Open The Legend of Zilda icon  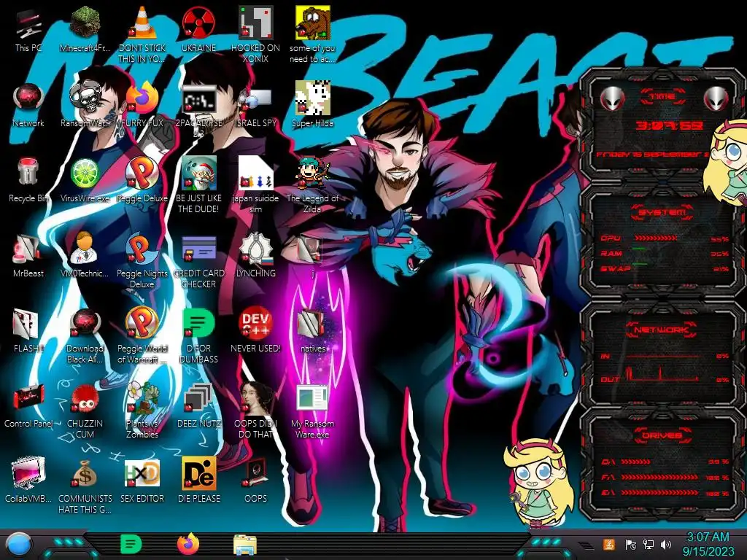312,174
